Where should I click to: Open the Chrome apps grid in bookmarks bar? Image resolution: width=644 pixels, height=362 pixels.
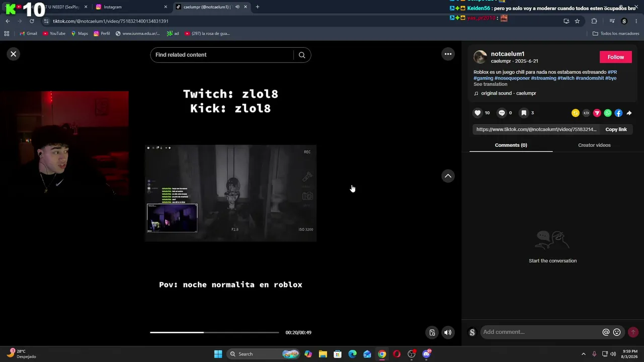(x=7, y=34)
